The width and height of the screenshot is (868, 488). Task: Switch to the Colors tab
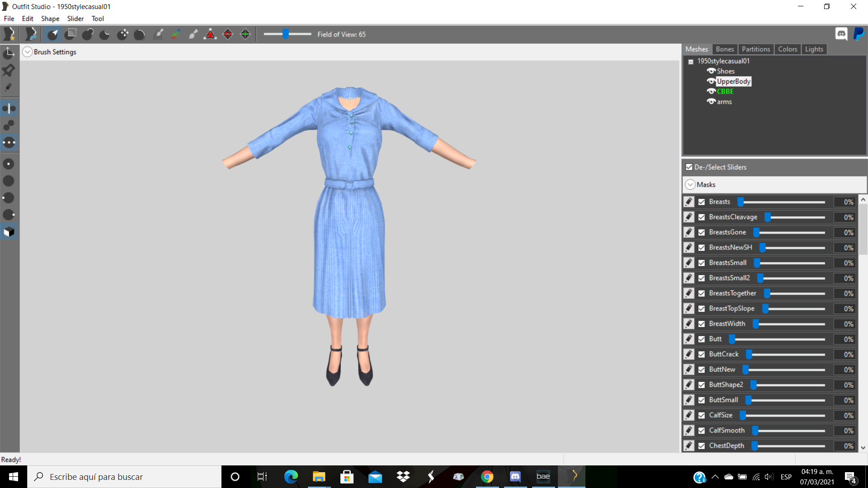pos(788,49)
